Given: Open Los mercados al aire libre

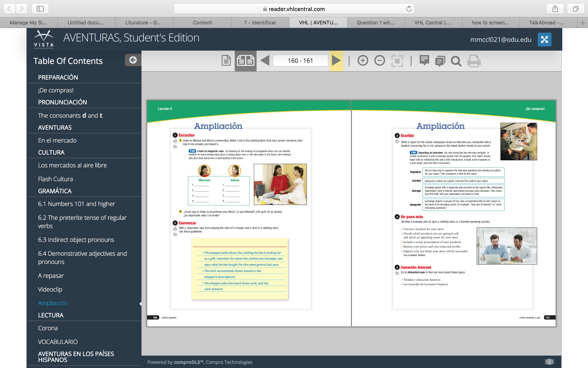Looking at the screenshot, I should [72, 165].
